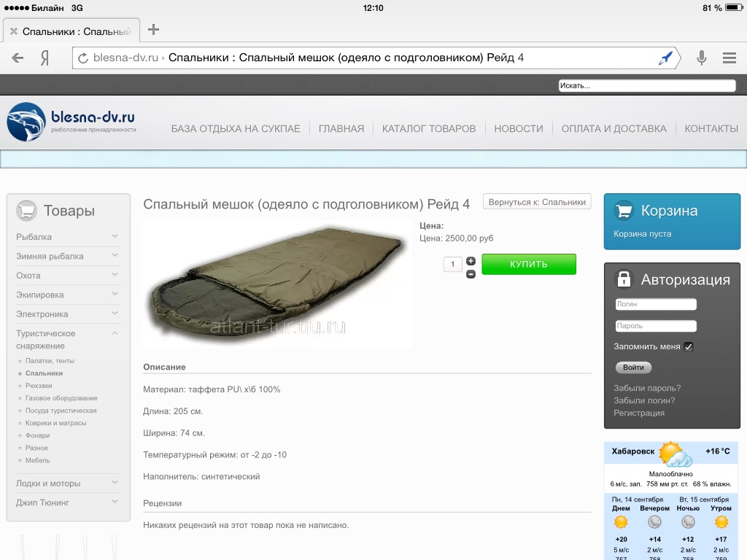Viewport: 747px width, 560px height.
Task: Reload page using address bar refresh icon
Action: click(83, 58)
